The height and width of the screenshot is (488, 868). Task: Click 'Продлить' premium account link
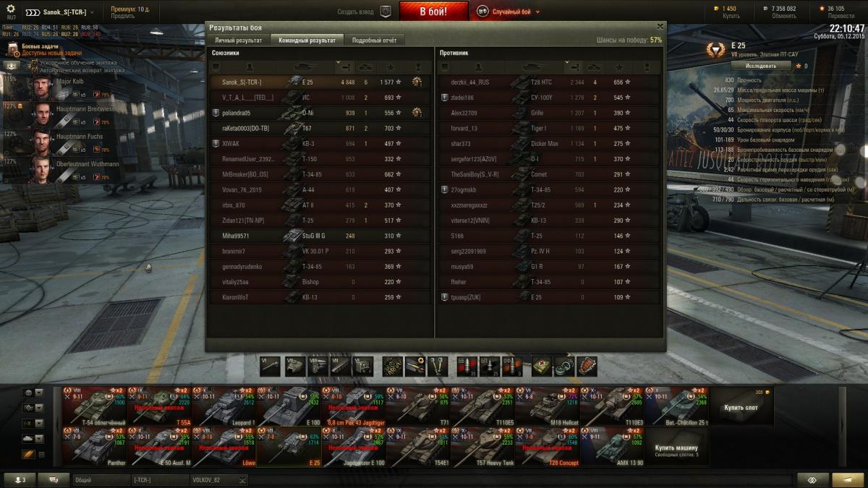point(122,16)
